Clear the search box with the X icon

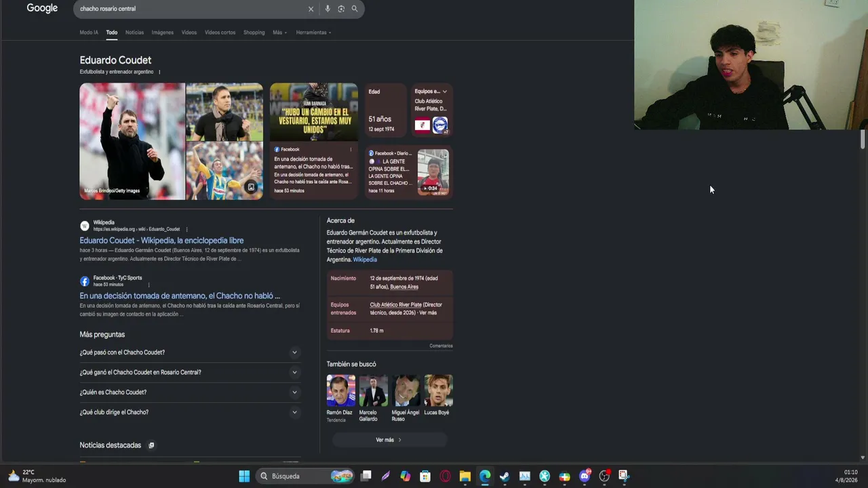311,9
